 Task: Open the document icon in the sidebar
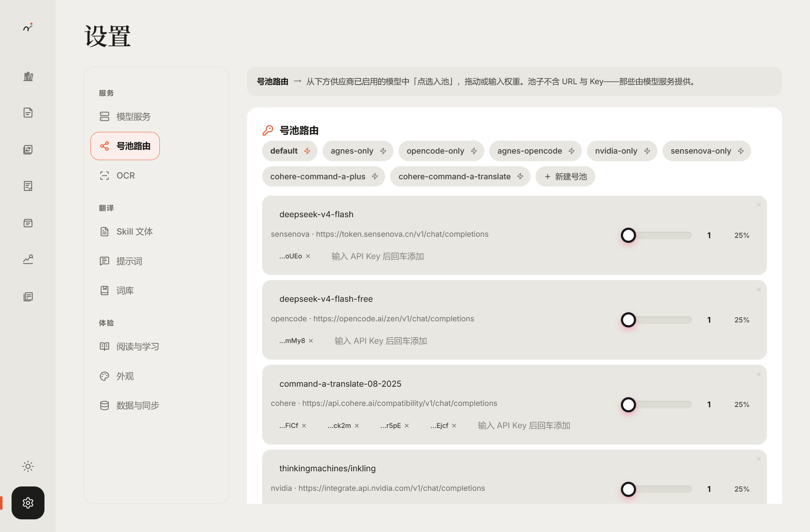(28, 113)
